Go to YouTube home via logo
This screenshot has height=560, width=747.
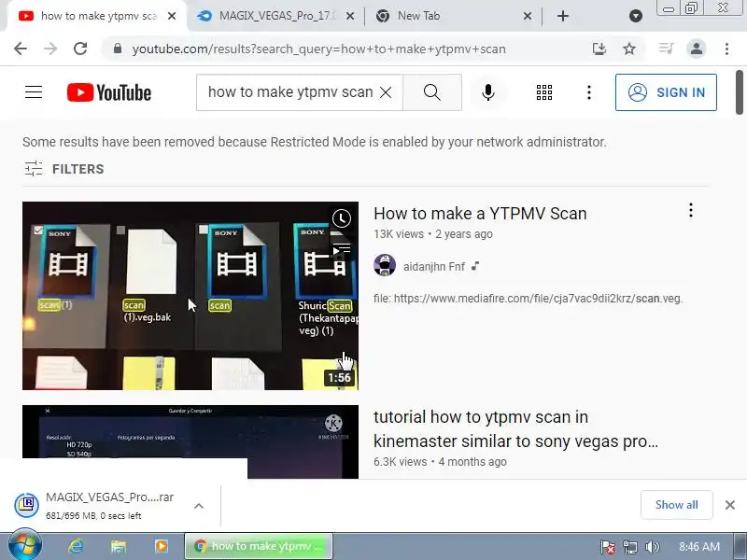point(109,92)
